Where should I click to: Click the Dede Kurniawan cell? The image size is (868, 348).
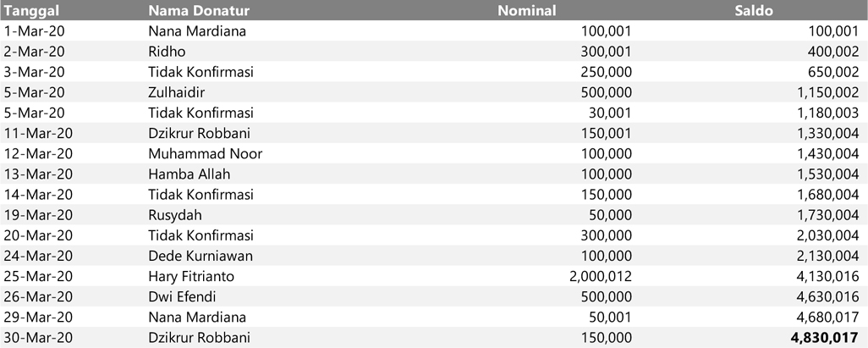pos(200,256)
